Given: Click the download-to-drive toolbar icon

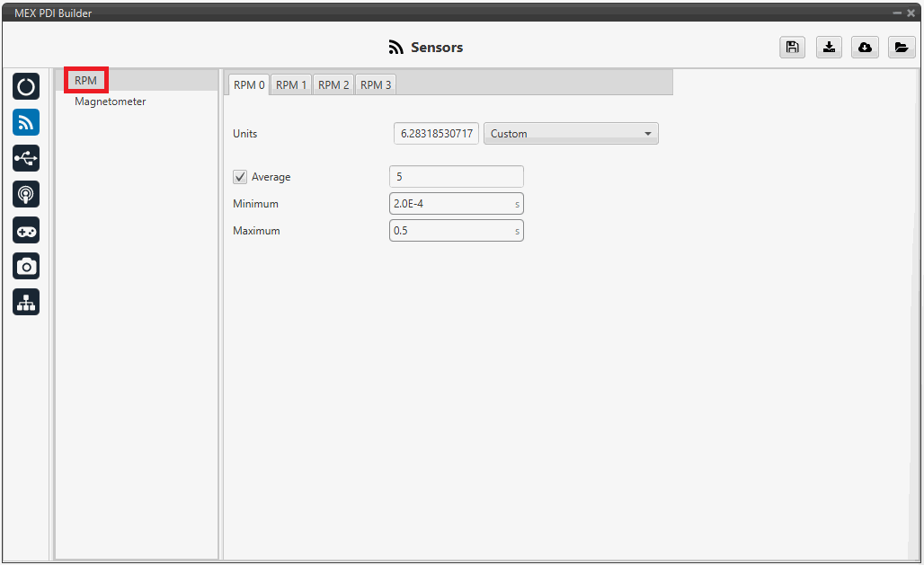Looking at the screenshot, I should pos(829,48).
